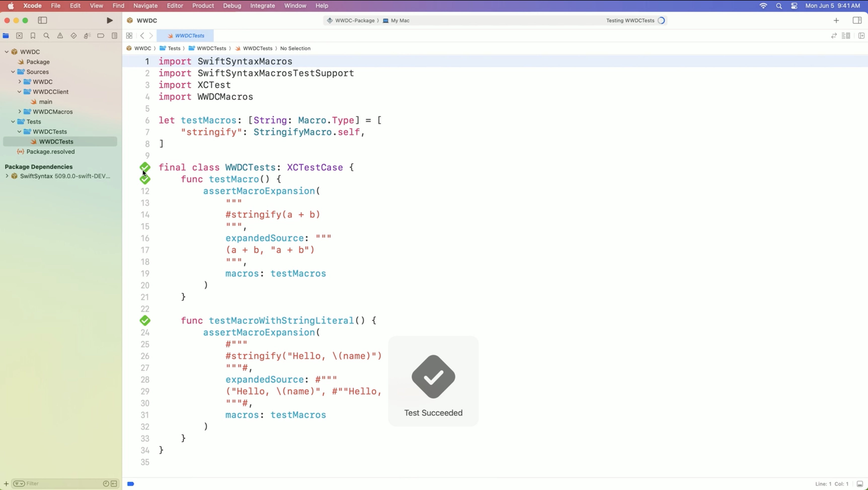Collapse the Sources folder

pos(13,72)
